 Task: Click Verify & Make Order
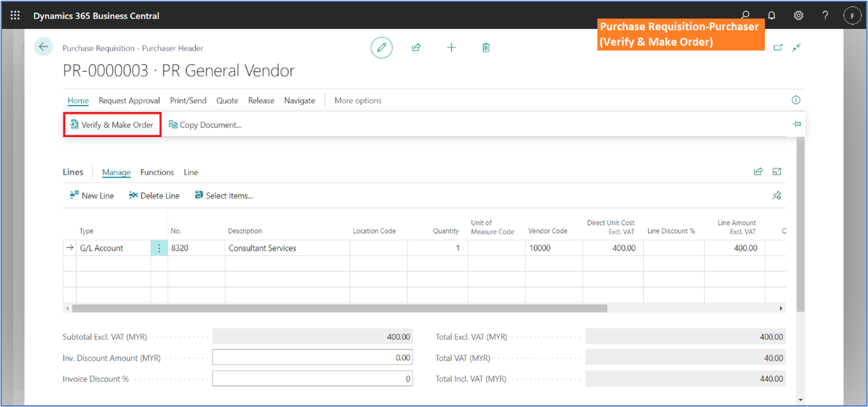pos(112,125)
